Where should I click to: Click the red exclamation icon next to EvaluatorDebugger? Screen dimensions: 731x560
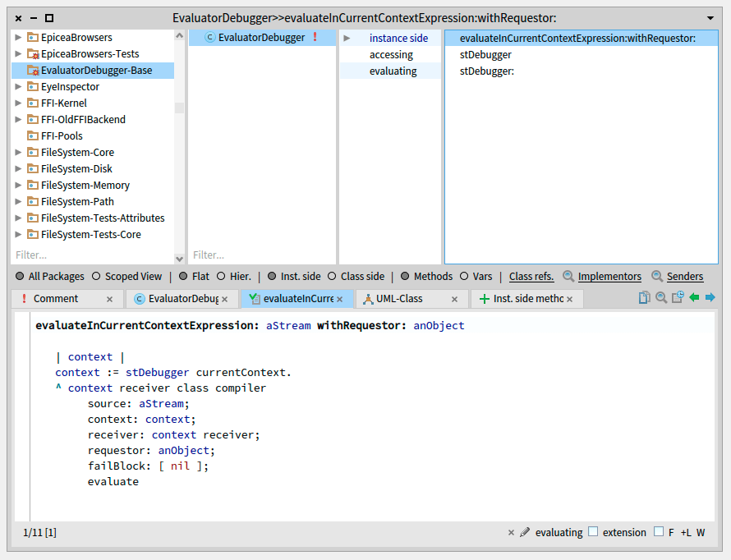[315, 38]
